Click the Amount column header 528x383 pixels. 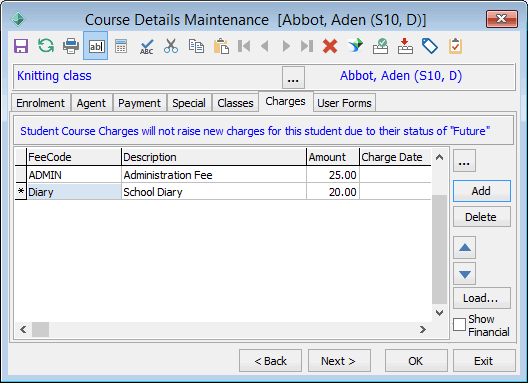(333, 157)
